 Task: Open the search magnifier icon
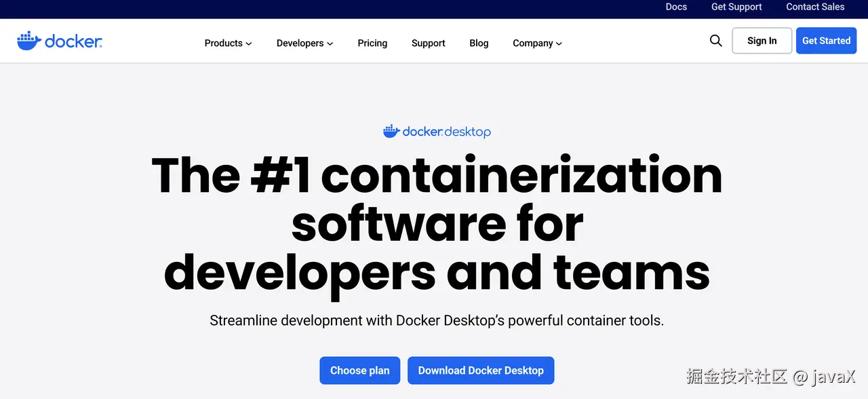(715, 41)
